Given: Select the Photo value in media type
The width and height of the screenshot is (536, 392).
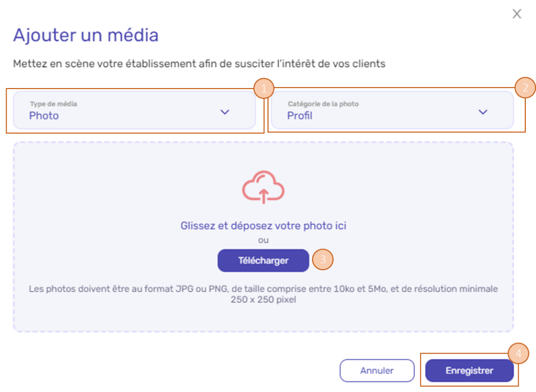Looking at the screenshot, I should coord(44,116).
